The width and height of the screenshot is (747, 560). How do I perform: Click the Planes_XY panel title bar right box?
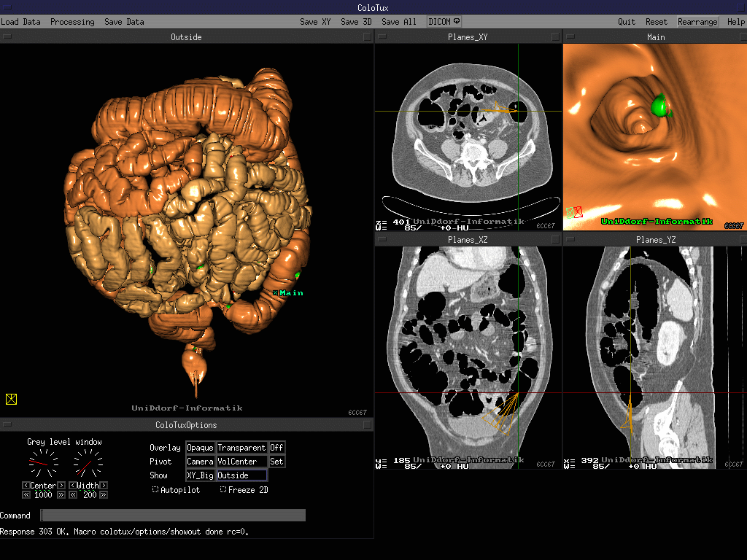pyautogui.click(x=555, y=36)
